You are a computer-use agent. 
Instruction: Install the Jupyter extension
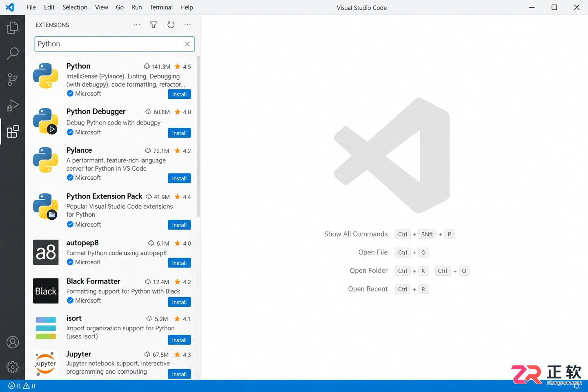click(179, 374)
